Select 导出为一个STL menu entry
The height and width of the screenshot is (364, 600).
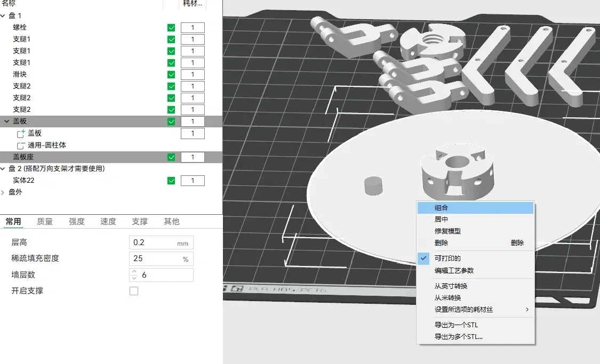click(x=475, y=325)
